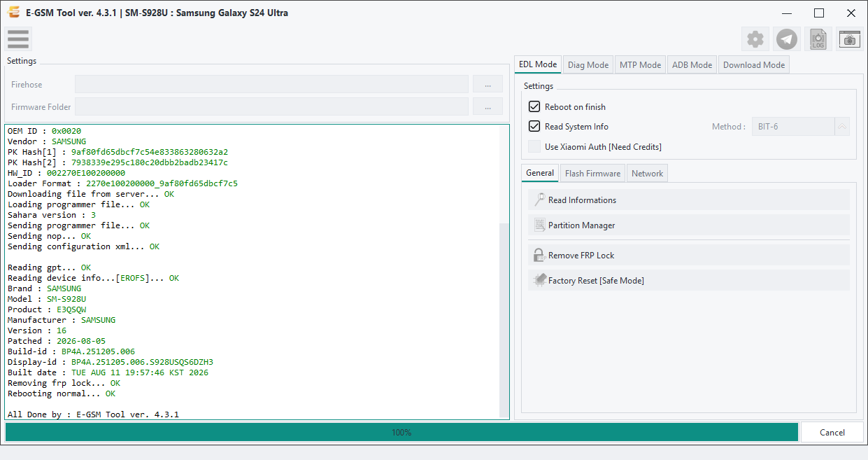Close the E-GSM Tool window
Image resolution: width=868 pixels, height=460 pixels.
(x=851, y=13)
